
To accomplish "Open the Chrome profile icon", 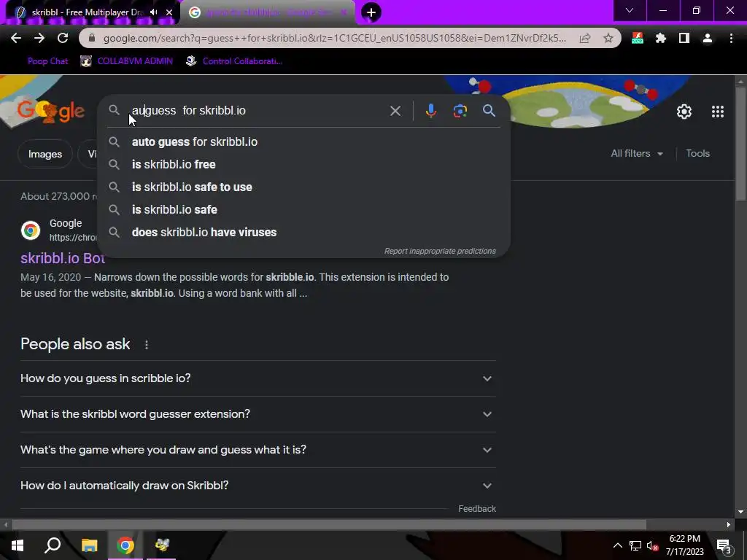I will coord(708,38).
